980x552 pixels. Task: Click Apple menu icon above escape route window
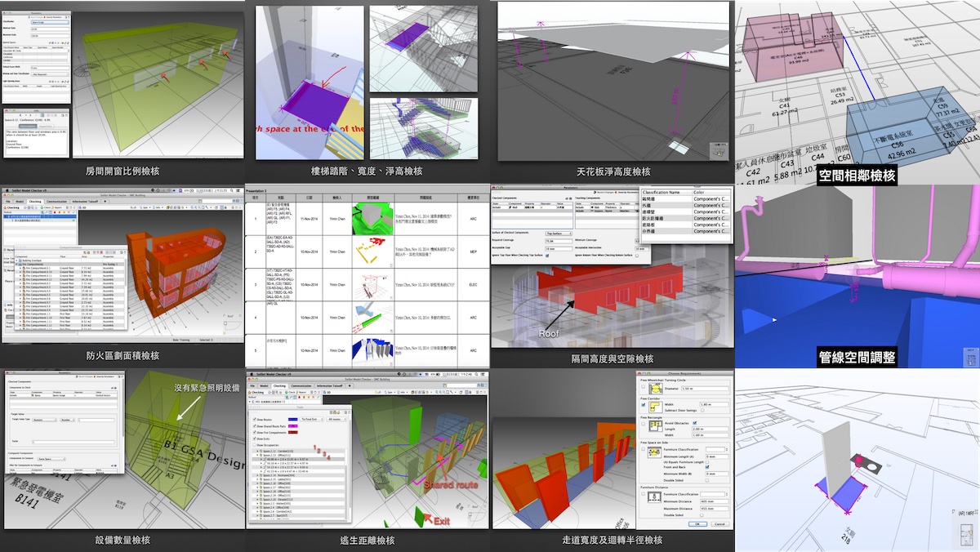[x=253, y=372]
